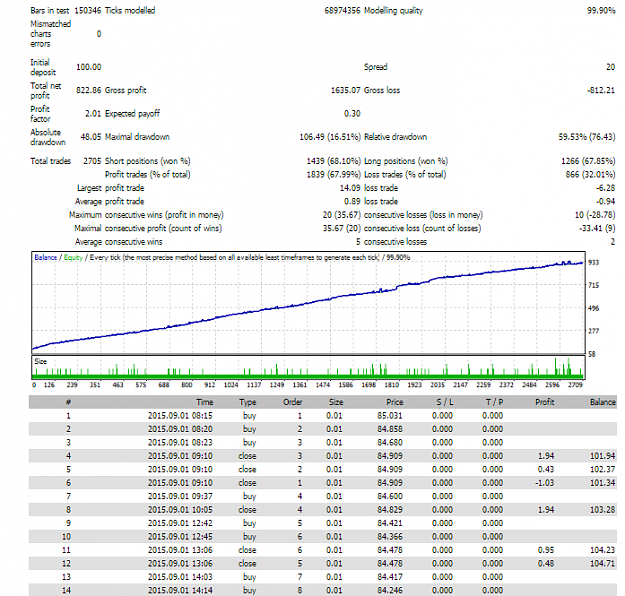Select largest loss trade value -6.28
Screen dimensions: 625x596
pos(605,188)
